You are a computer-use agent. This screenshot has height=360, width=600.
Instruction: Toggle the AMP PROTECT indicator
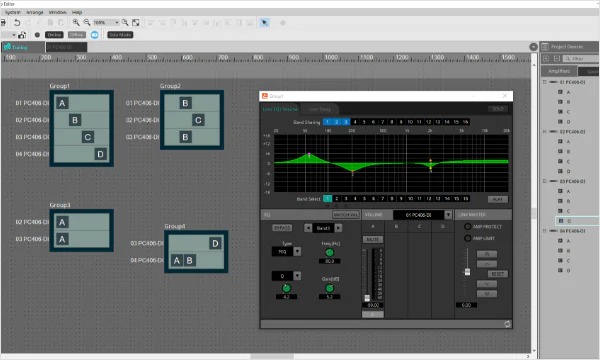point(467,226)
